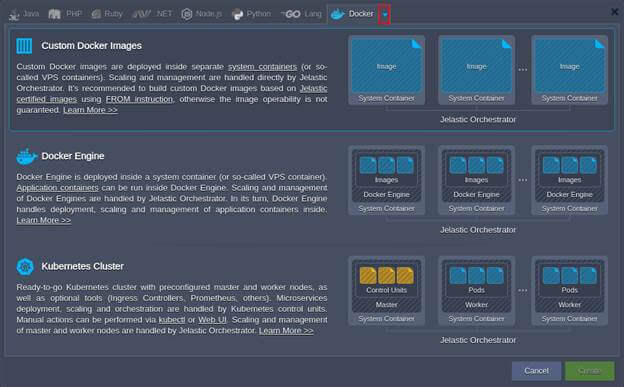Open Learn More link under Docker Engine

[44, 220]
